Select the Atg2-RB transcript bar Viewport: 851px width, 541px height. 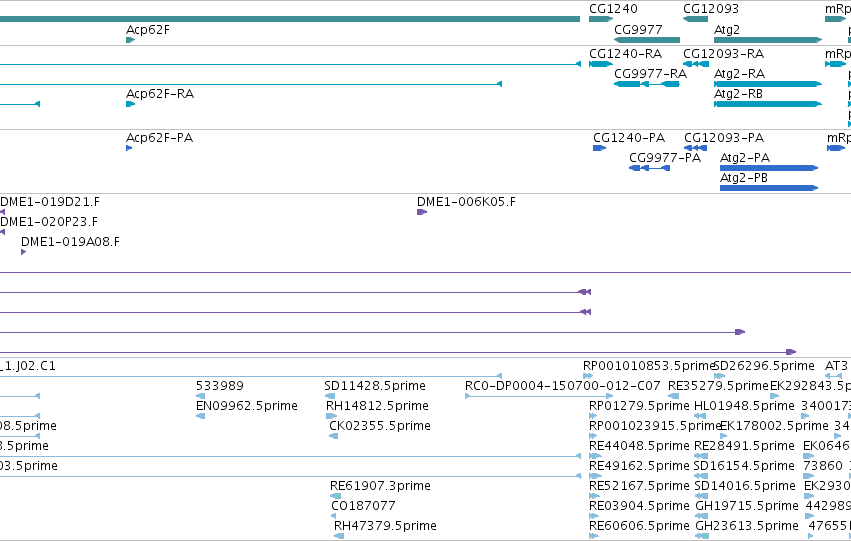pyautogui.click(x=768, y=104)
